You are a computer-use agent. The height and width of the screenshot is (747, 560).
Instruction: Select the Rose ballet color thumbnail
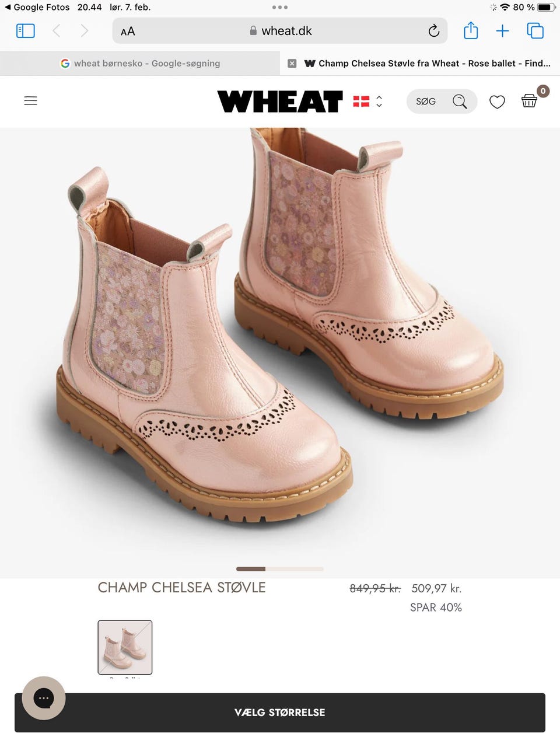click(x=125, y=647)
